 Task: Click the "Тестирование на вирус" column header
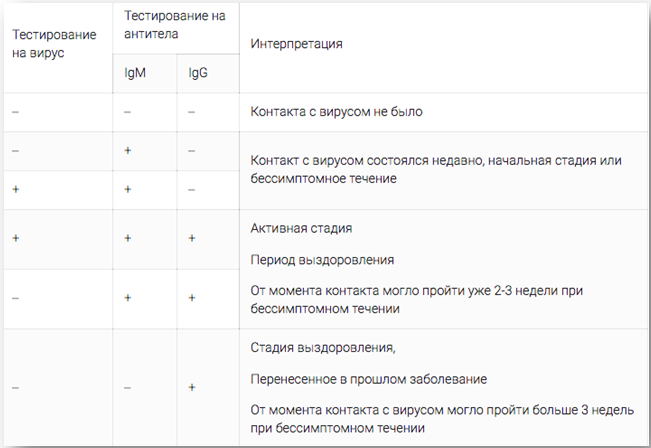[x=54, y=44]
